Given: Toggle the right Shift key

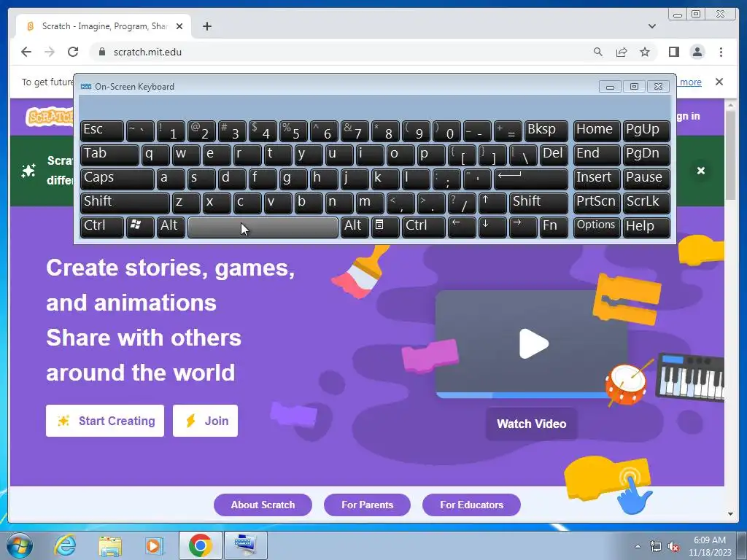Looking at the screenshot, I should (x=538, y=203).
